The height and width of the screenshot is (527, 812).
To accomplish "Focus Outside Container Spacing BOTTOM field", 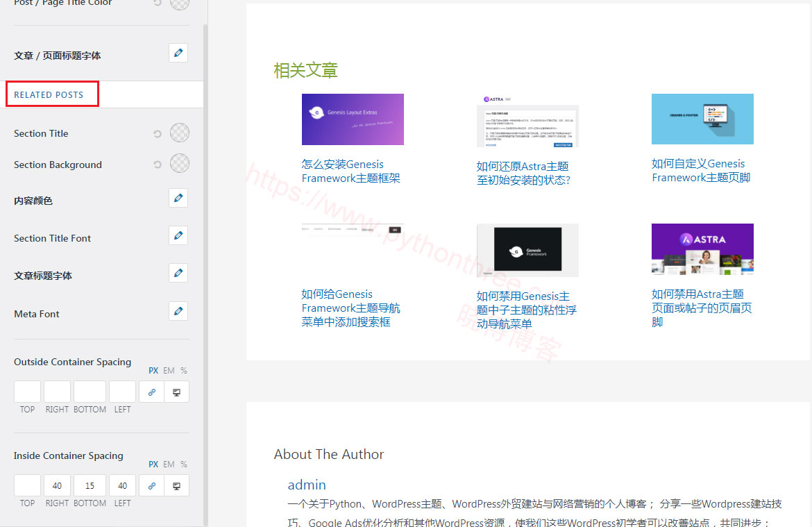I will [x=90, y=392].
